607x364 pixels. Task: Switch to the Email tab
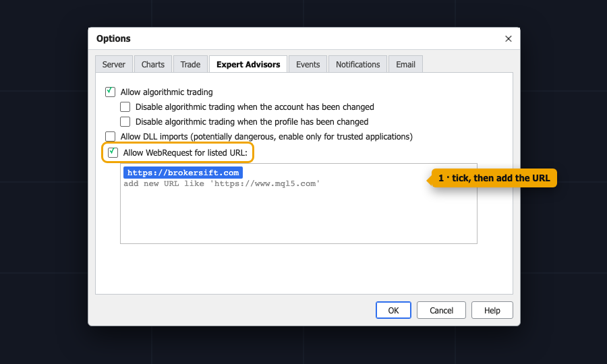point(405,64)
